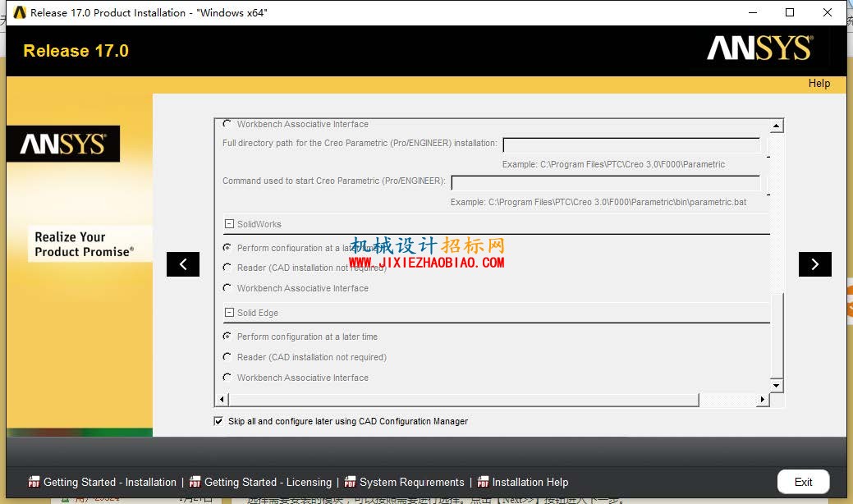This screenshot has height=504, width=853.
Task: Click the scroll up arrow of the list
Action: pos(777,126)
